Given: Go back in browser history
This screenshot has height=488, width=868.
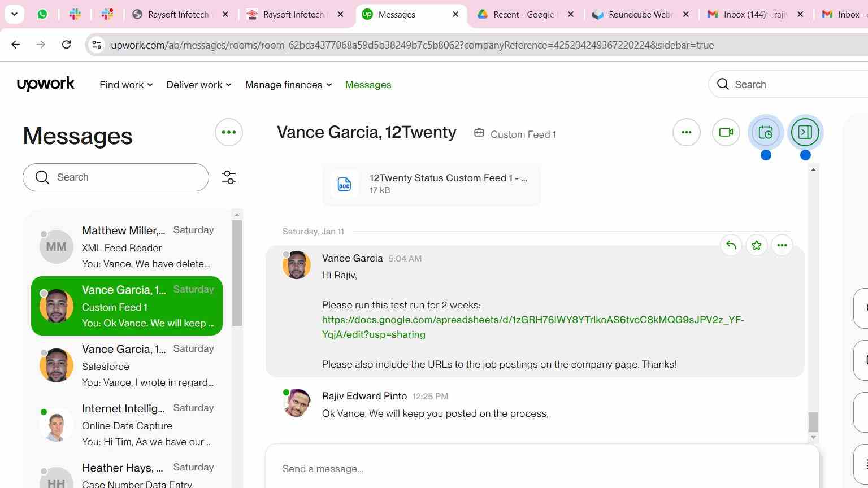Looking at the screenshot, I should pos(16,45).
